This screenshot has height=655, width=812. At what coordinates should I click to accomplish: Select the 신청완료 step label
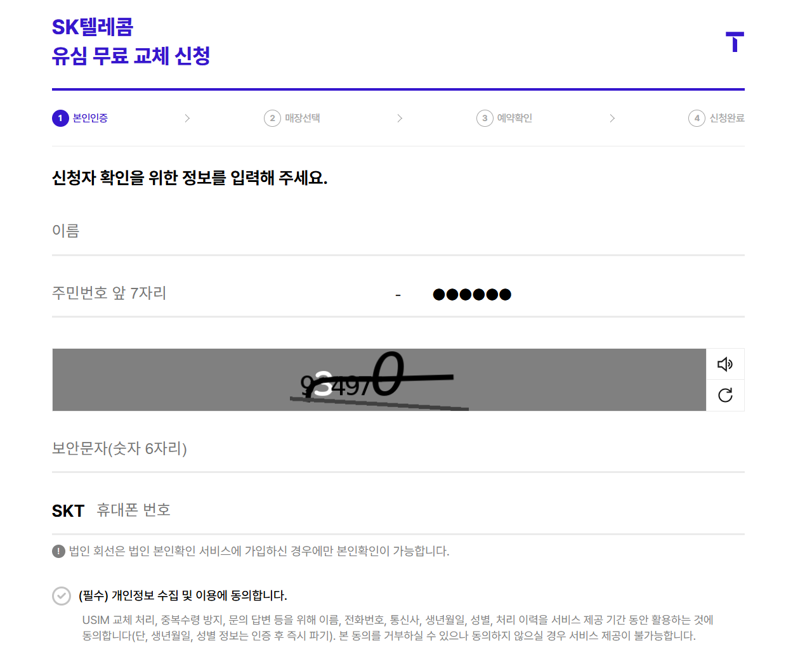[727, 118]
